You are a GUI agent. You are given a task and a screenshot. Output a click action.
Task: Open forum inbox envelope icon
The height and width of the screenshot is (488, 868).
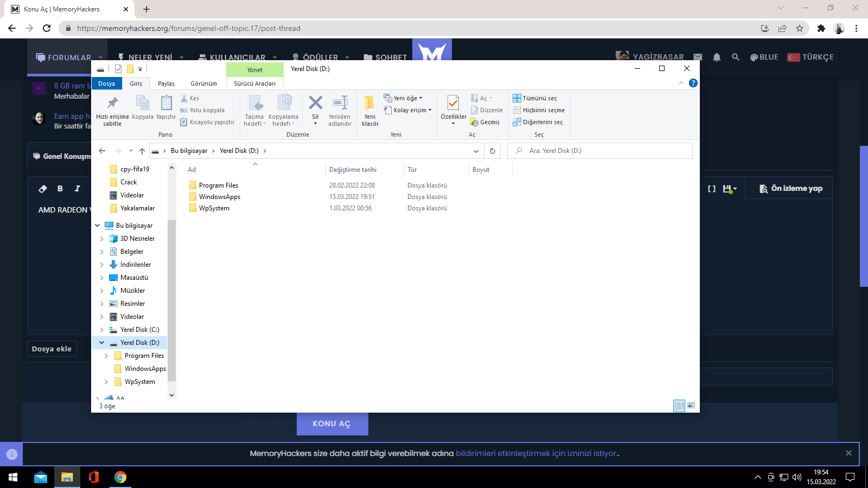pyautogui.click(x=698, y=57)
